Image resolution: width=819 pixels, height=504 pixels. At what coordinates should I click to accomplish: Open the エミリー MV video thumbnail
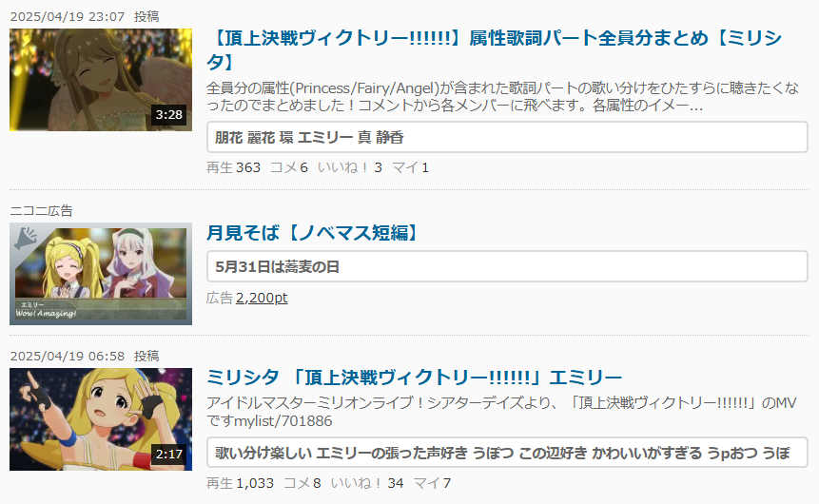point(101,419)
